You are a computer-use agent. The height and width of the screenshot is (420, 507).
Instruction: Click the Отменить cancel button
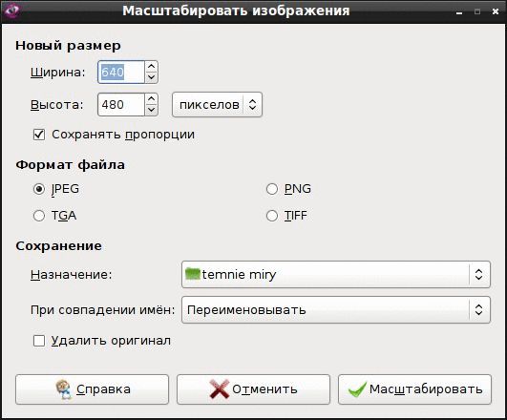[x=254, y=389]
